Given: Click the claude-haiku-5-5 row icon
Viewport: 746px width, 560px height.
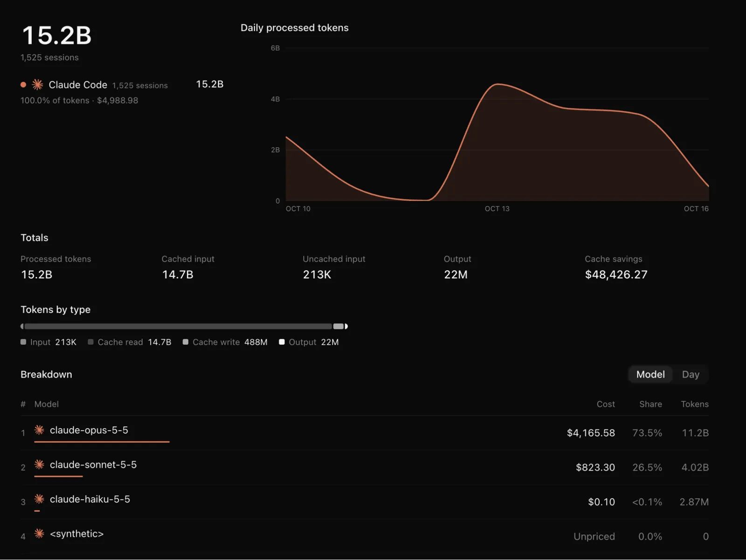Looking at the screenshot, I should point(39,499).
